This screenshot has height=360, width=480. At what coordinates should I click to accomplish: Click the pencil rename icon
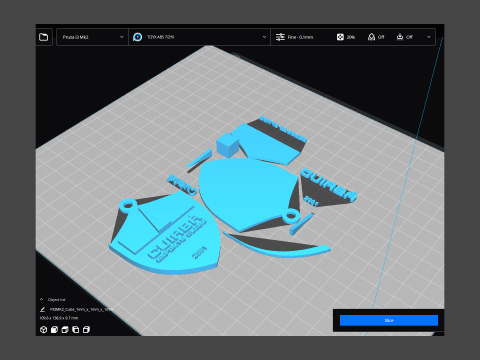[42, 309]
